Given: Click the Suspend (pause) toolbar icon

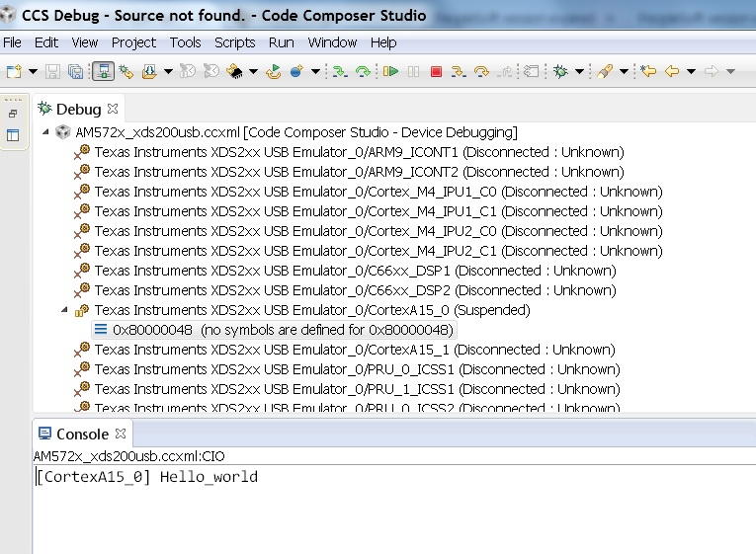Looking at the screenshot, I should 413,71.
